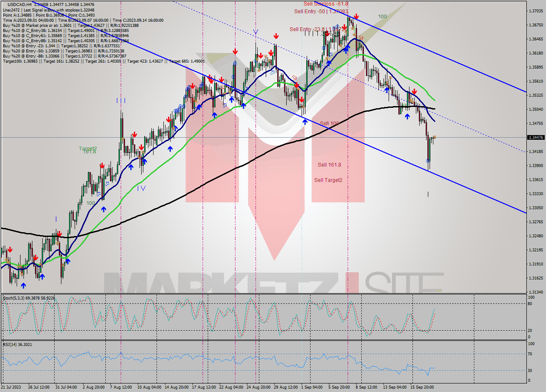The image size is (546, 392).
Task: Select the Sell Target2 label
Action: coord(328,180)
